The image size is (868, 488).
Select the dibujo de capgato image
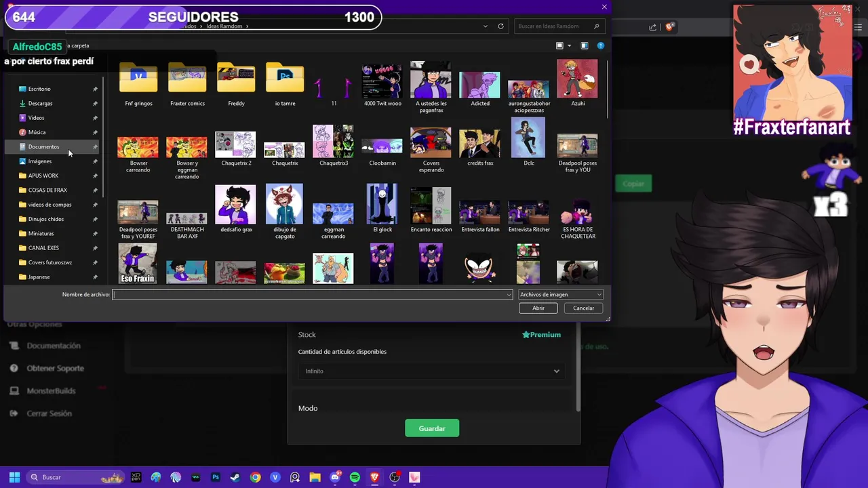[285, 210]
